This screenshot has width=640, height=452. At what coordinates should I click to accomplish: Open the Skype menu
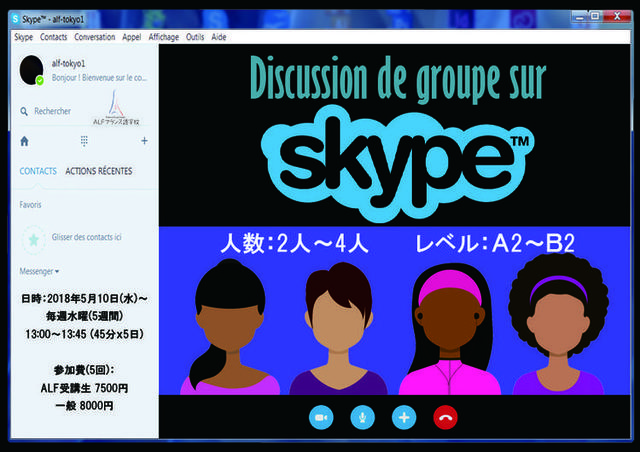[x=23, y=37]
